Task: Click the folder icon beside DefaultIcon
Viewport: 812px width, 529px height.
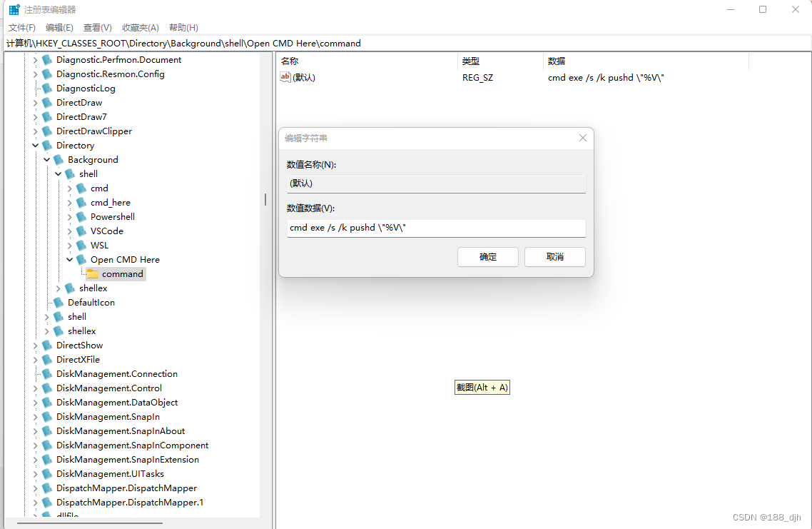Action: pyautogui.click(x=59, y=302)
